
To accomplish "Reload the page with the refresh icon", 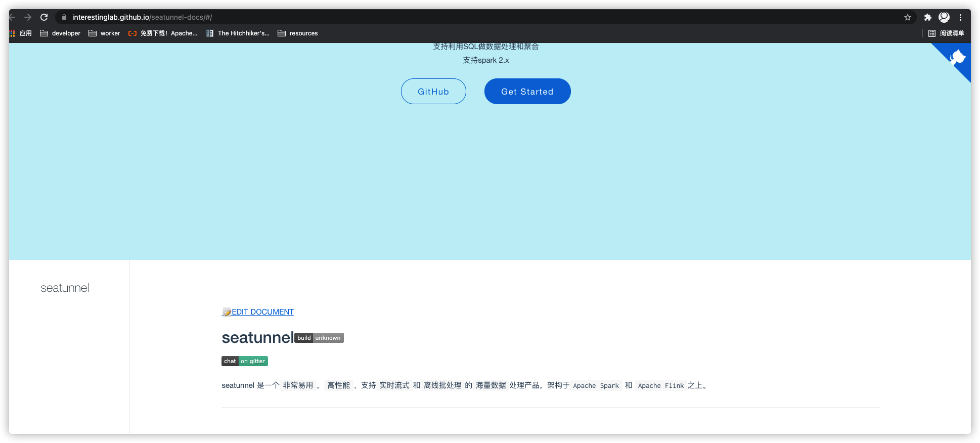I will 44,17.
